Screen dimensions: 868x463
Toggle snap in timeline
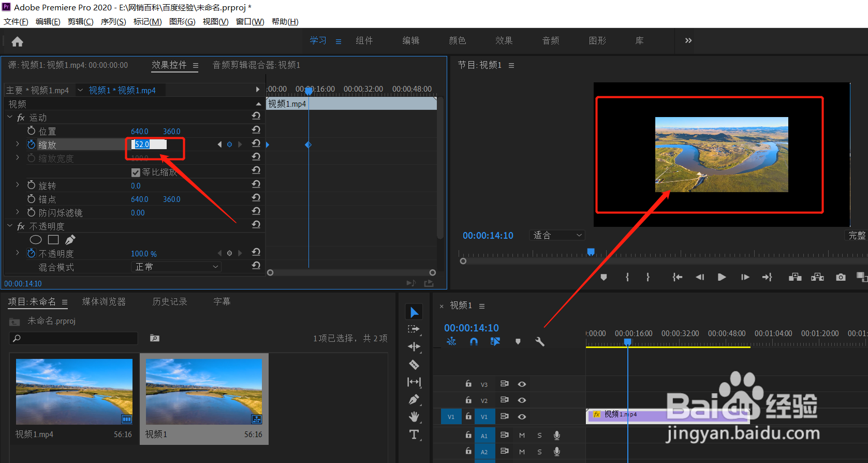pyautogui.click(x=474, y=342)
